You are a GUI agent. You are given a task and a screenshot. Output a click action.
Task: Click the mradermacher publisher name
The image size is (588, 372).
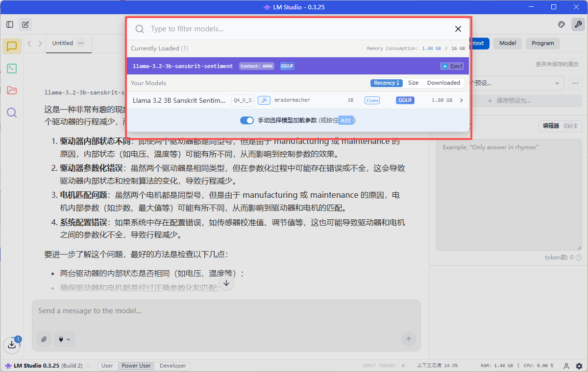[x=292, y=100]
